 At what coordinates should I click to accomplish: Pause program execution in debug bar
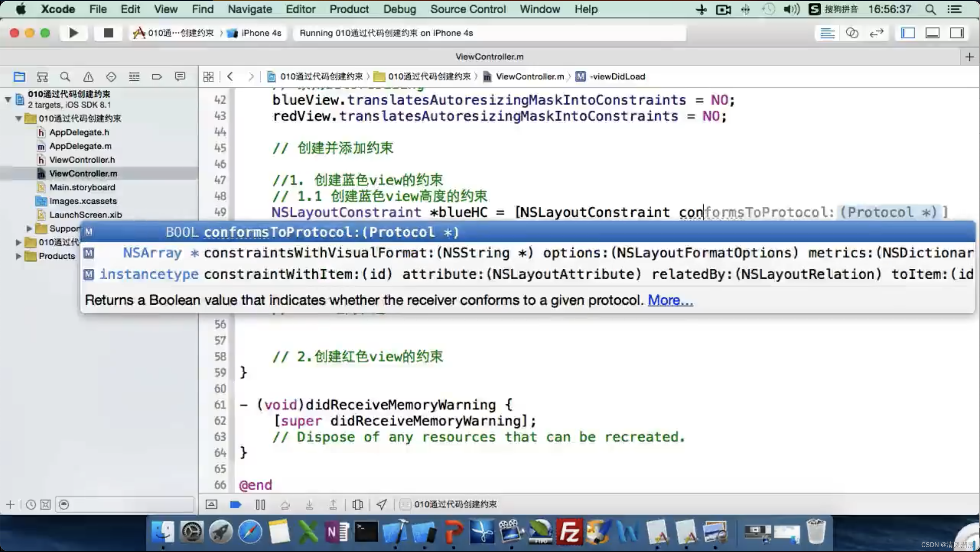[260, 505]
